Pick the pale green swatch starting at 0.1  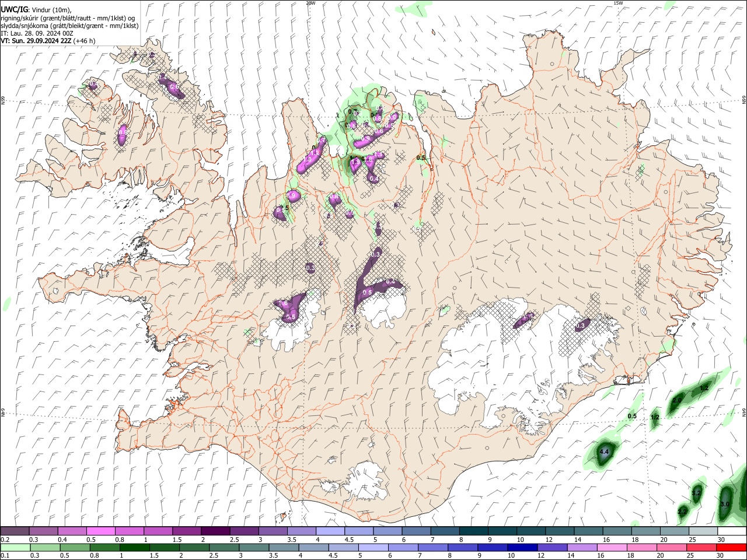pyautogui.click(x=15, y=548)
